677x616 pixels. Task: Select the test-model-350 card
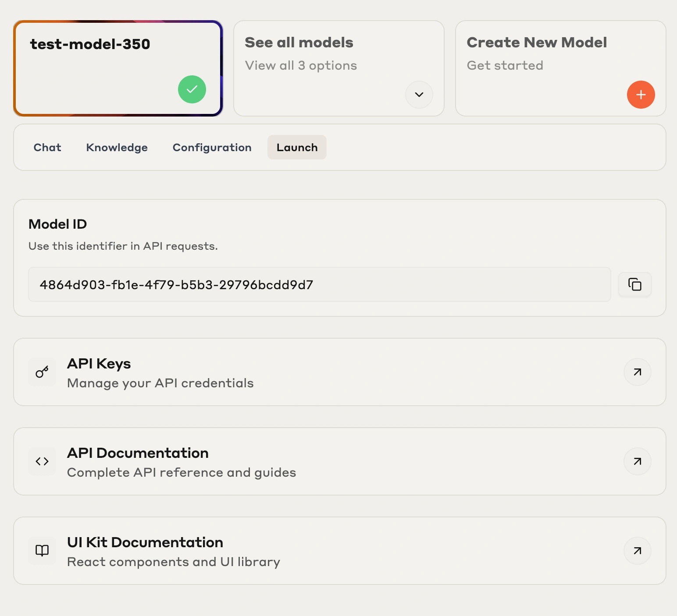click(x=118, y=68)
